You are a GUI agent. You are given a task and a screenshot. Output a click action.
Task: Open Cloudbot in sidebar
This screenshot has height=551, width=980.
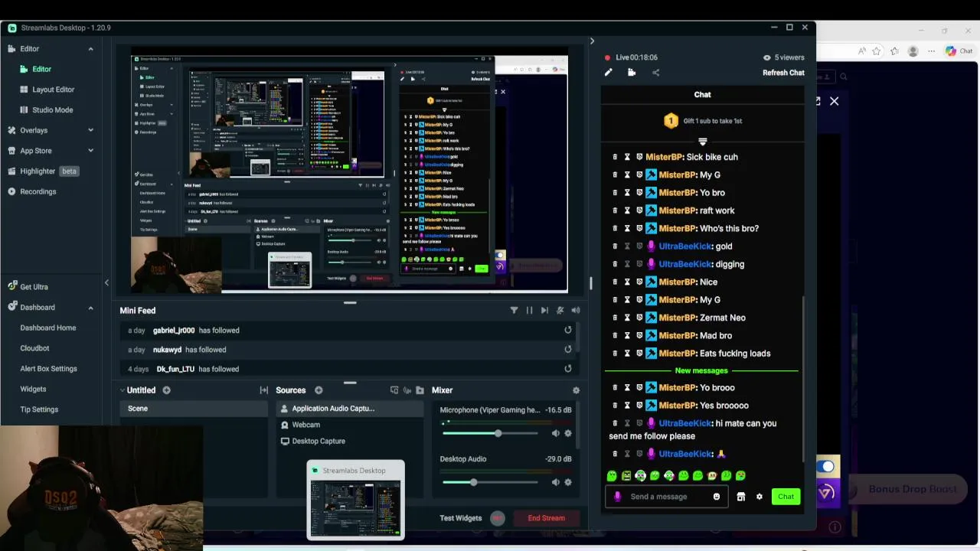(x=34, y=348)
